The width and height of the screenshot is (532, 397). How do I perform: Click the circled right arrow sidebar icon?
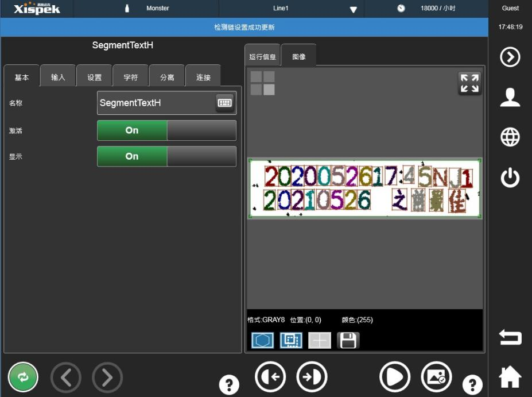tap(510, 57)
